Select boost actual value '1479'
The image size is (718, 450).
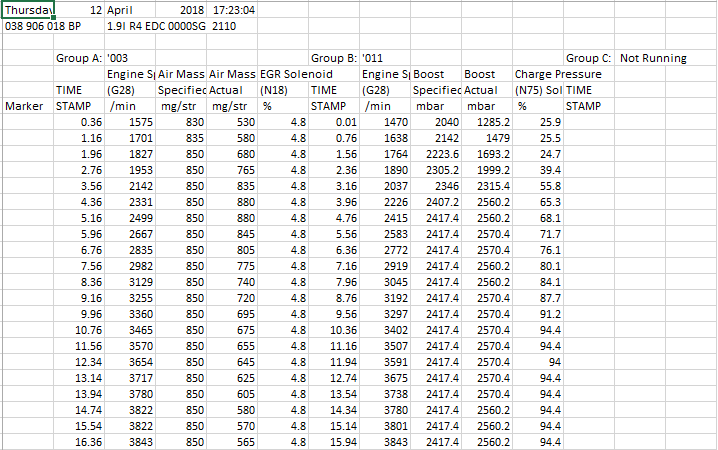pos(487,138)
